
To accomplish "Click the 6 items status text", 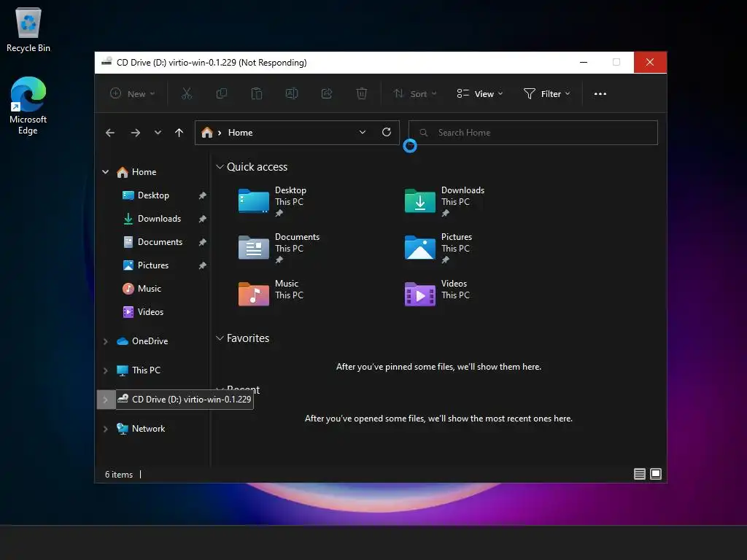I will click(119, 474).
